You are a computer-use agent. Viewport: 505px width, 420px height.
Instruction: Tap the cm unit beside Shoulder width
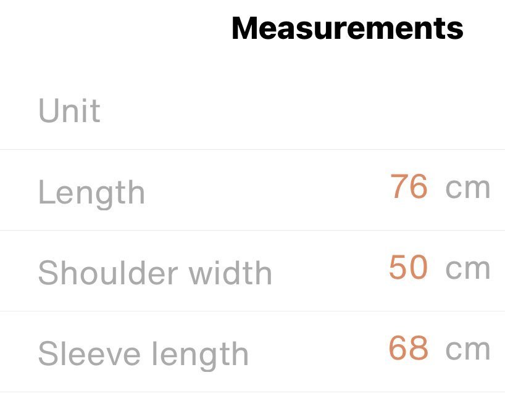pyautogui.click(x=467, y=268)
